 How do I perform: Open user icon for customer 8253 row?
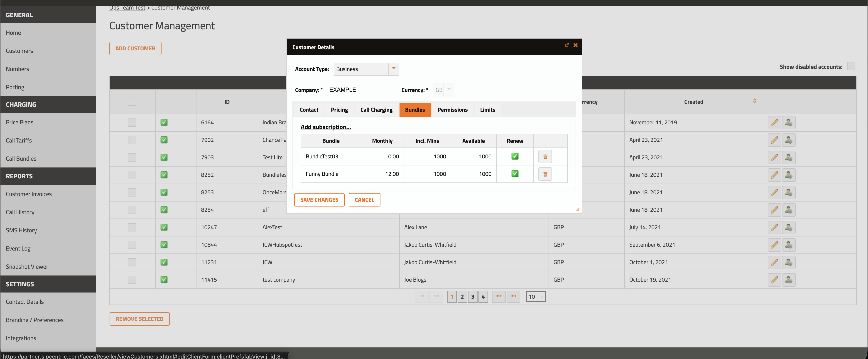coord(788,192)
